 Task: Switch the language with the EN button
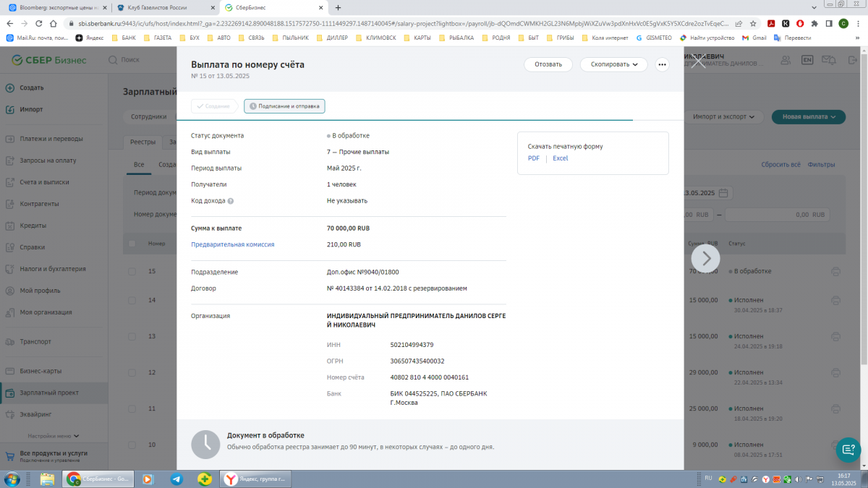[x=807, y=60]
